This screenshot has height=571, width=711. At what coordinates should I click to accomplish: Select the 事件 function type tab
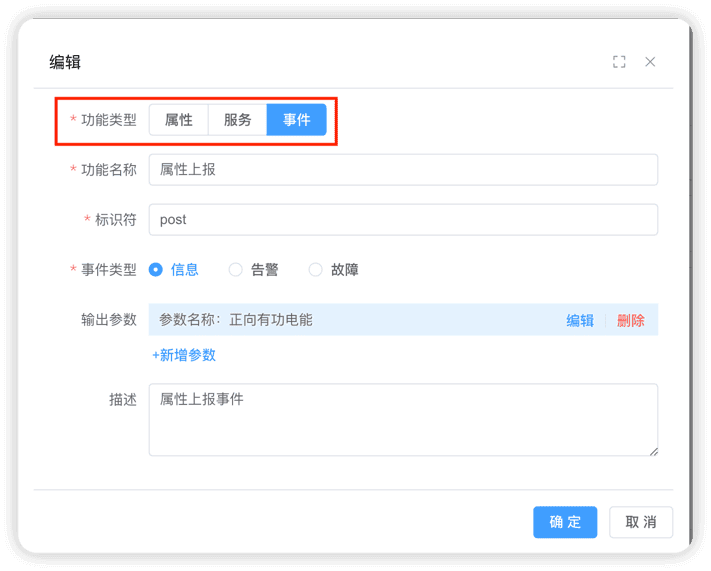click(297, 120)
